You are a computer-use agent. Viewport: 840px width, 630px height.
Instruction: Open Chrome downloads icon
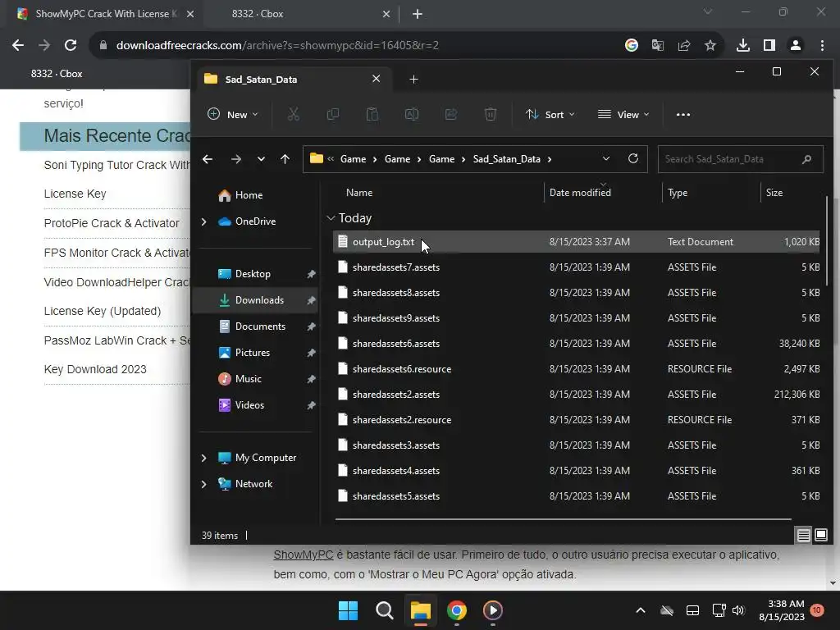[743, 46]
